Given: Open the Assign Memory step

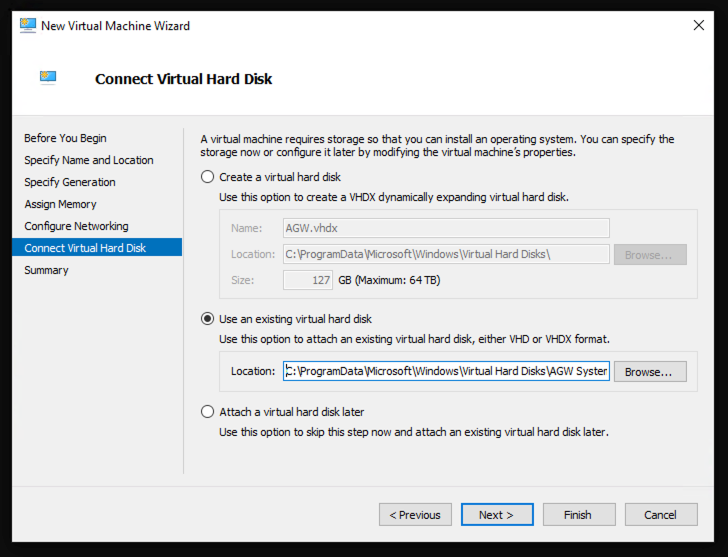Looking at the screenshot, I should 60,204.
